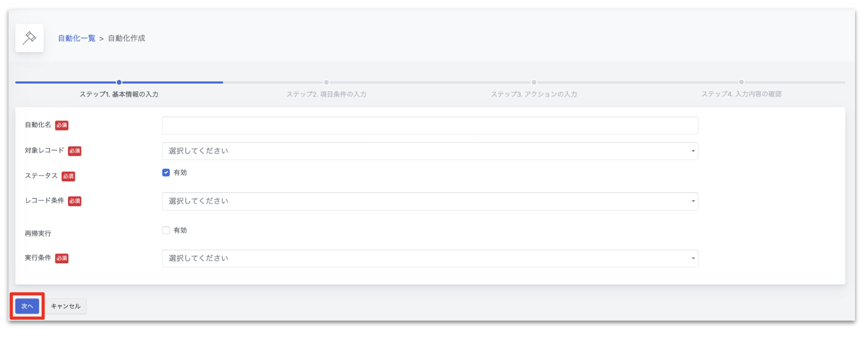Click the ステップ2. 項目条件の入力 label
Viewport: 868px width, 337px height.
coord(327,94)
